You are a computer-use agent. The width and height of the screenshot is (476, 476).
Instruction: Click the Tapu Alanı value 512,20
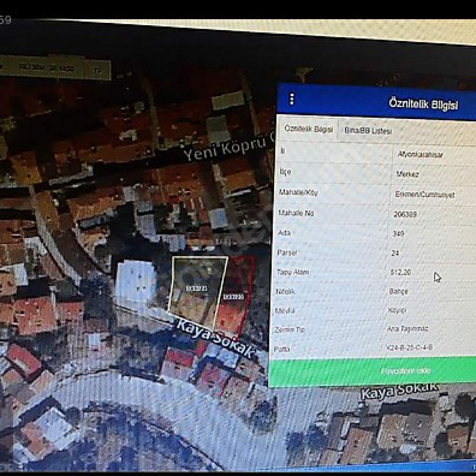(x=400, y=272)
